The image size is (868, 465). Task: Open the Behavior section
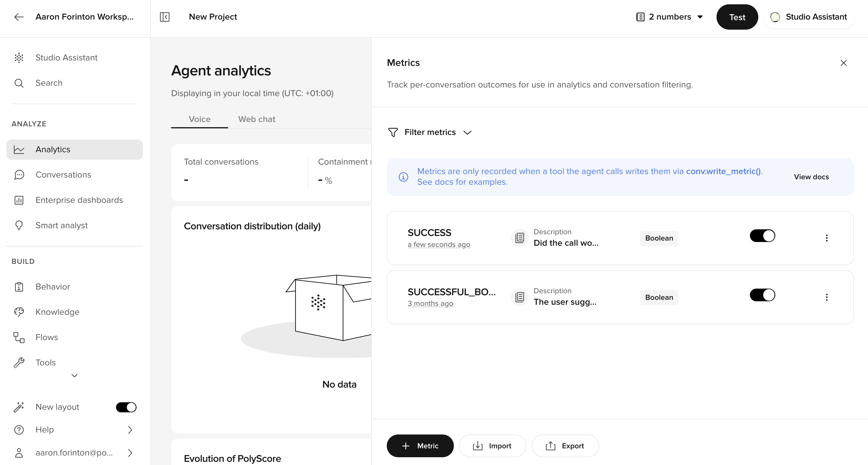75,287
